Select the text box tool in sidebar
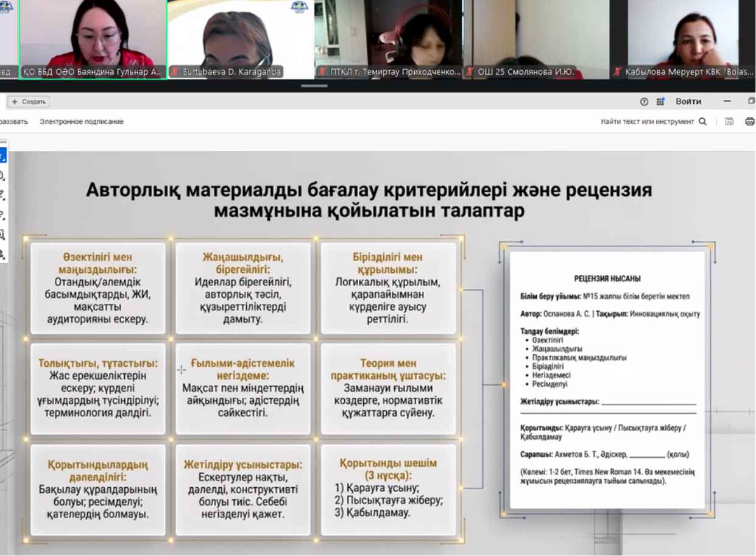 click(x=2, y=234)
